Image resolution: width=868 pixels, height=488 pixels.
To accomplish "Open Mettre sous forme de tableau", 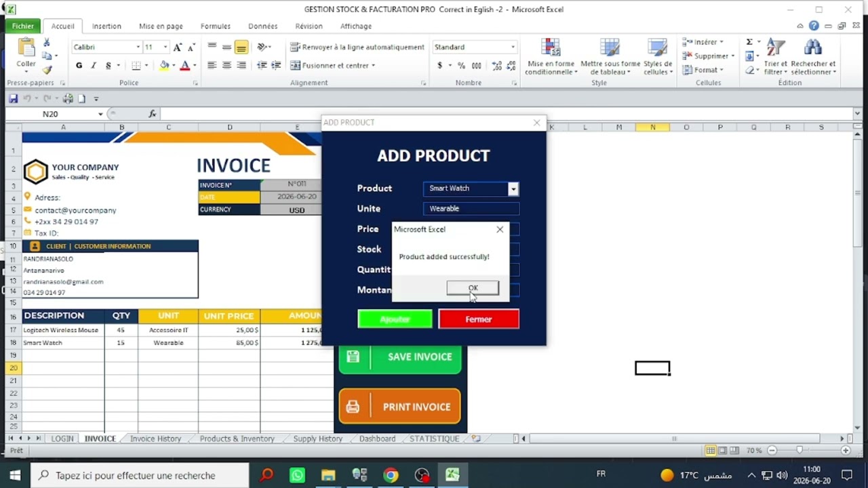I will click(x=610, y=57).
